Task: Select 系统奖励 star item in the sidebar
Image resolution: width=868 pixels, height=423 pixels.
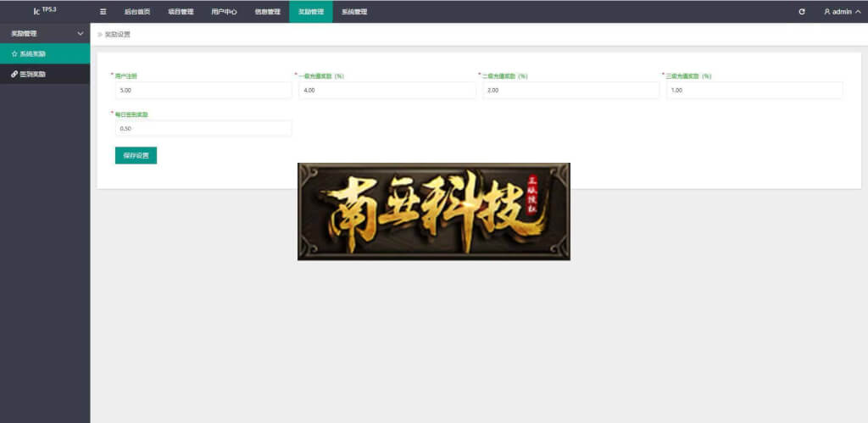Action: (45, 53)
